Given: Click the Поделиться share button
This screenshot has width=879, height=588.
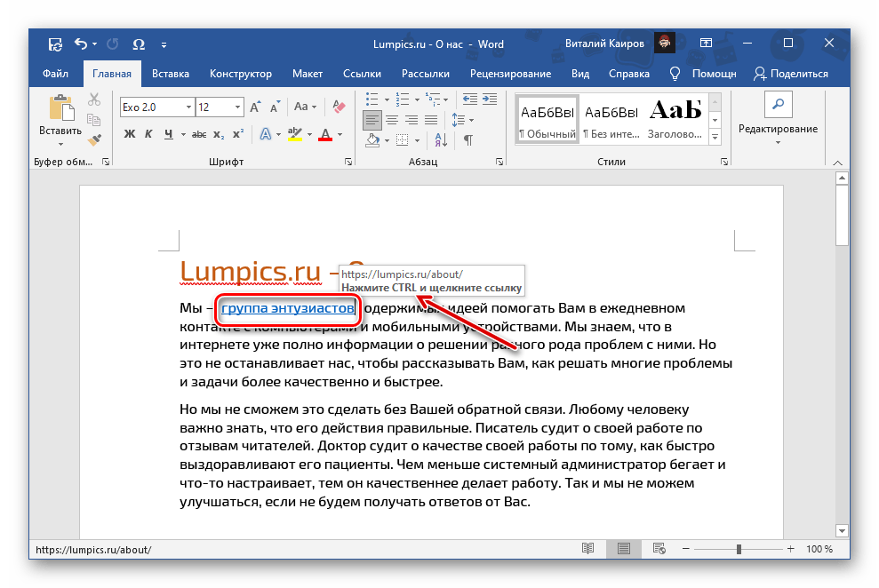Looking at the screenshot, I should click(x=791, y=74).
